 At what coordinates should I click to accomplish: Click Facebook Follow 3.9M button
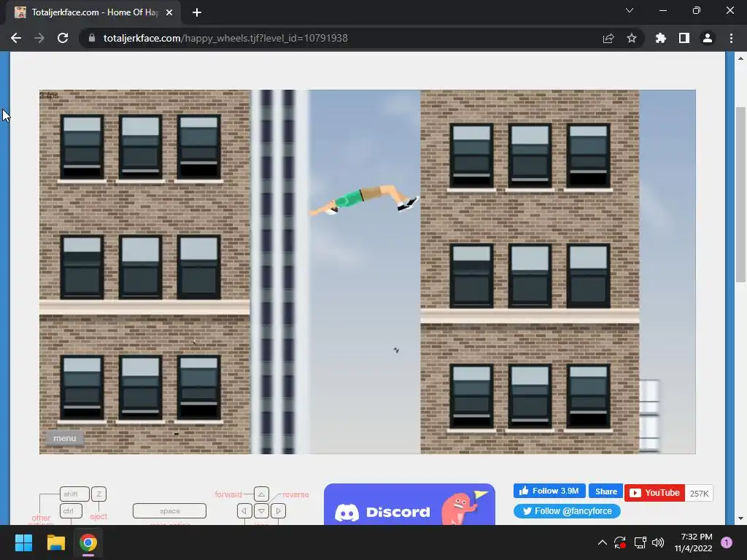pyautogui.click(x=549, y=491)
